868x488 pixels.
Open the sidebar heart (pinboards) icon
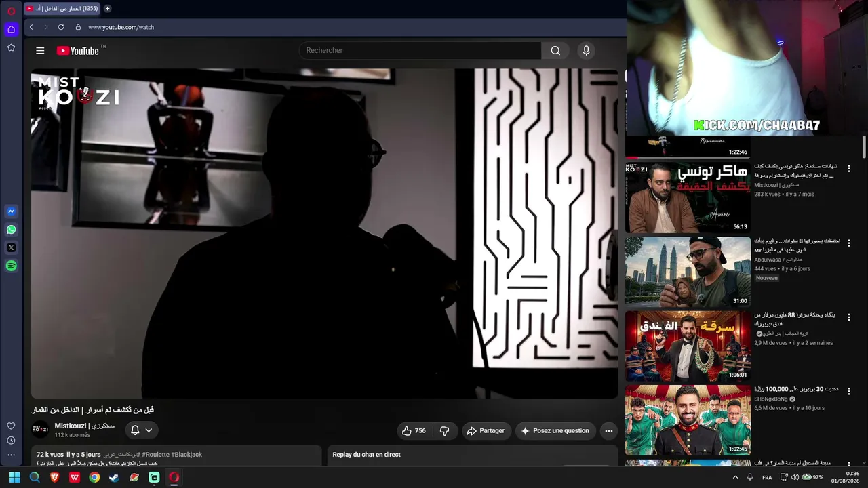click(x=11, y=426)
